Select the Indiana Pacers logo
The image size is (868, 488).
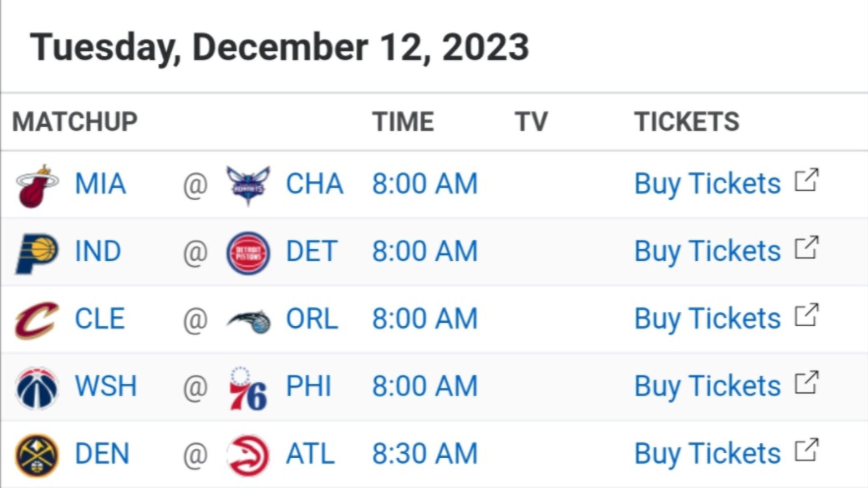[37, 253]
